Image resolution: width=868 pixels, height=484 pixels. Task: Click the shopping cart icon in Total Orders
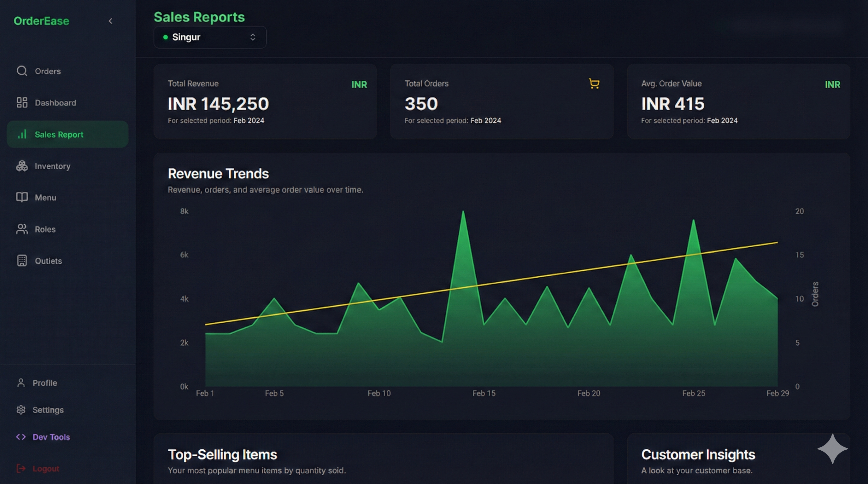coord(594,84)
